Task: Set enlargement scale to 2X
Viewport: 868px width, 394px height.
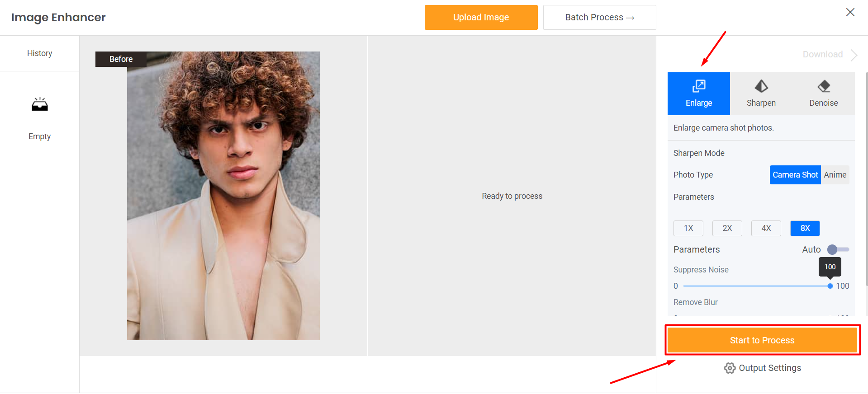Action: 727,228
